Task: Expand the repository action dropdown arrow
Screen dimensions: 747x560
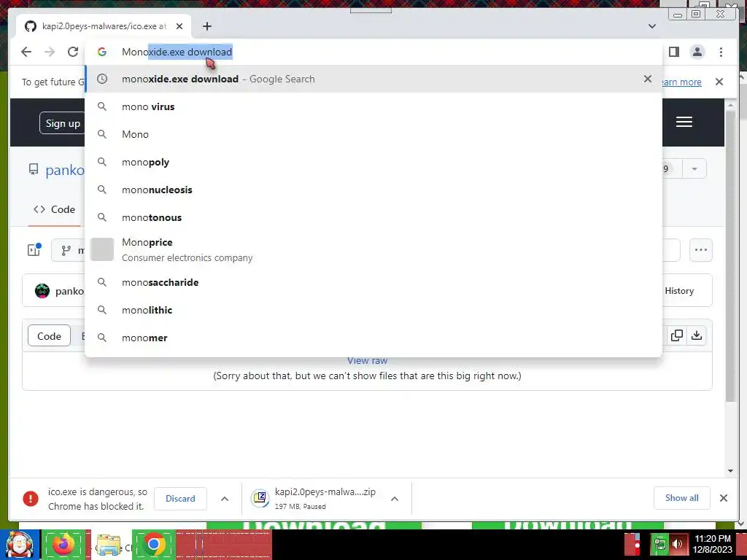Action: pos(694,169)
